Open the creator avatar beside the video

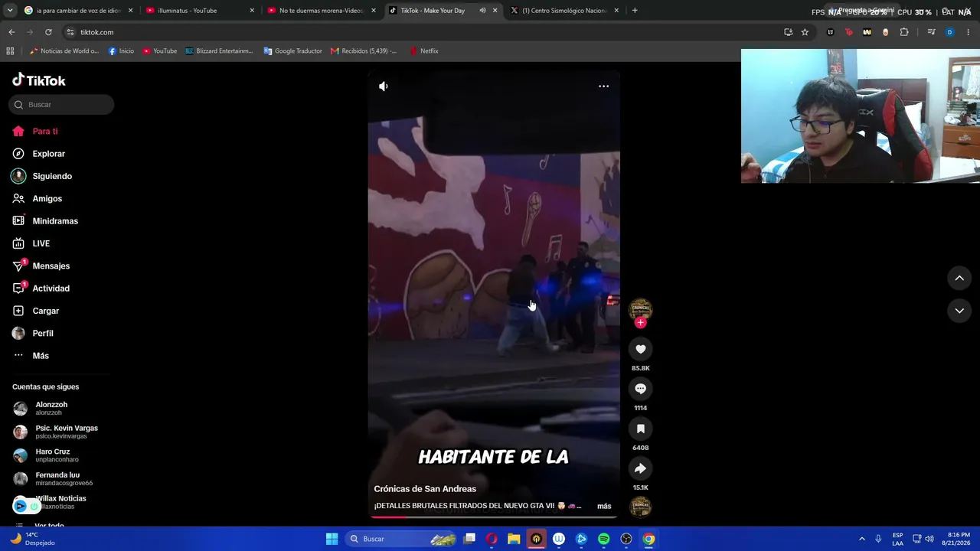point(641,308)
